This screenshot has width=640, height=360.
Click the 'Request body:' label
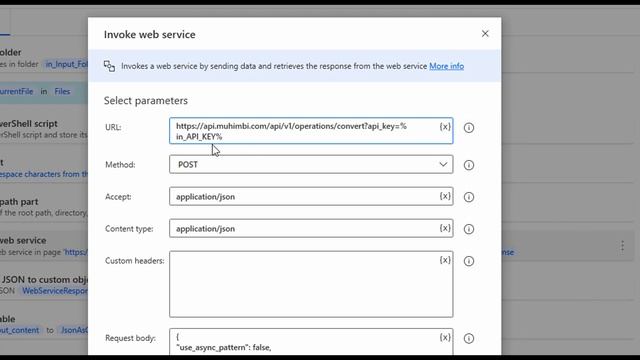point(130,338)
